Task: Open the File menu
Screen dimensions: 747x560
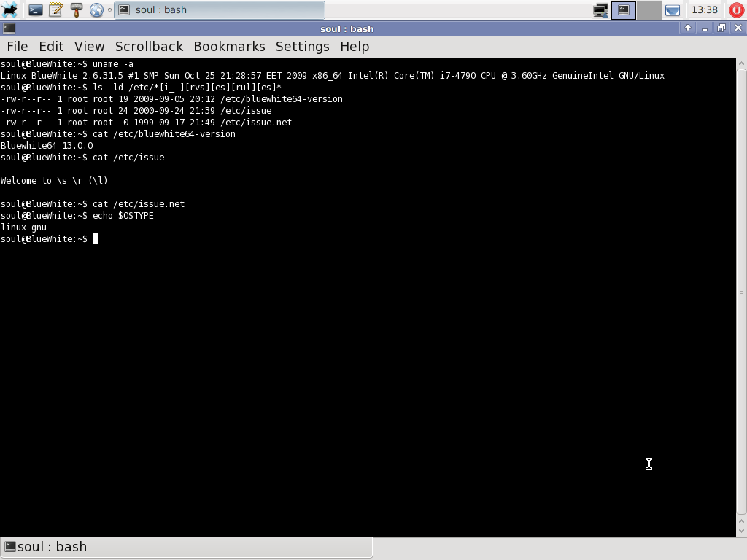Action: [x=18, y=46]
